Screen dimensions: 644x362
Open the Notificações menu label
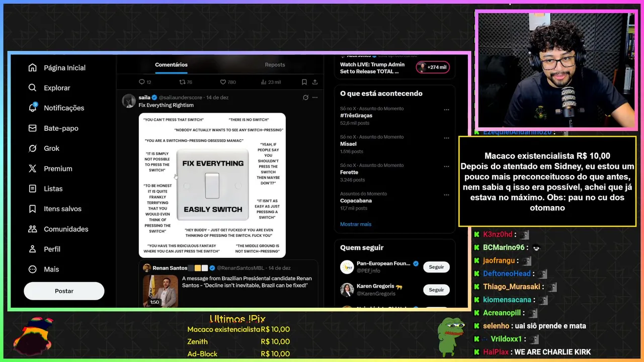(x=64, y=108)
